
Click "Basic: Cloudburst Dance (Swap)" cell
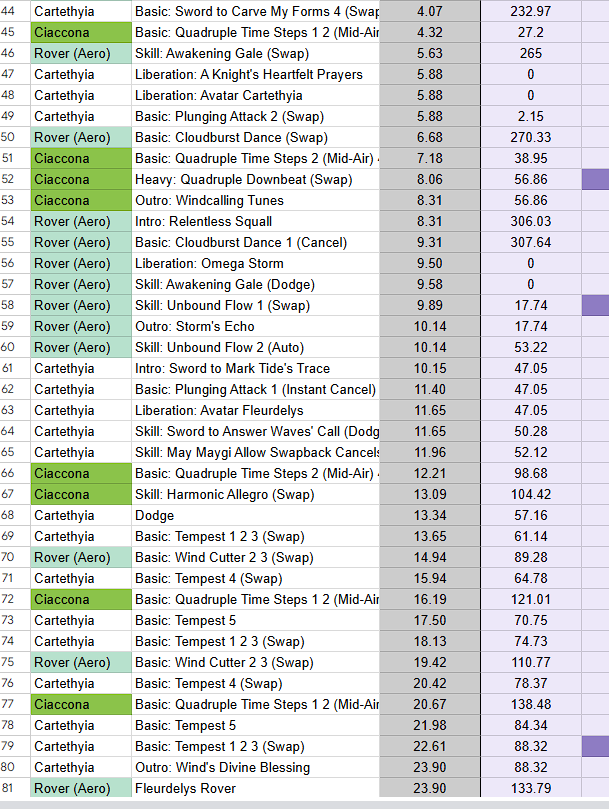click(x=256, y=137)
